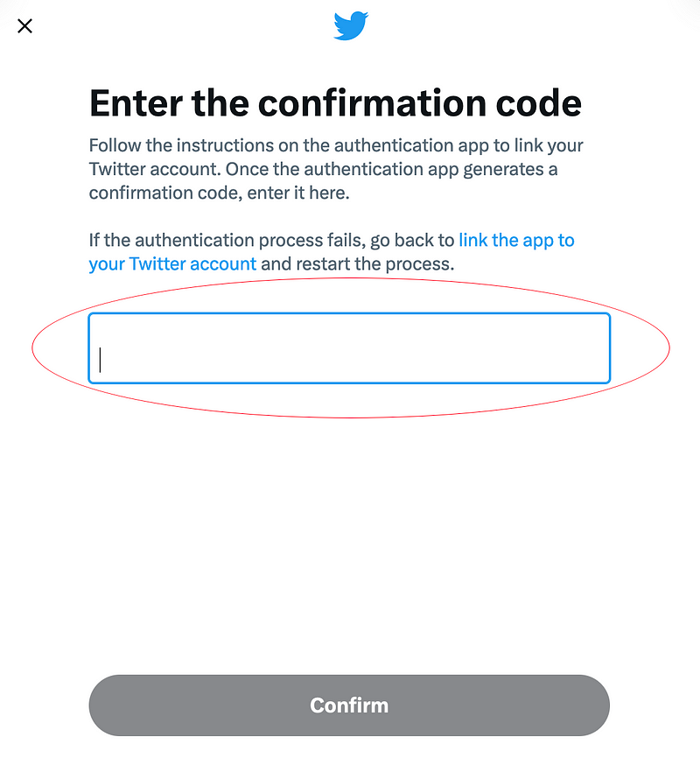Click the heading 'Enter the confirmation code'

pyautogui.click(x=335, y=102)
